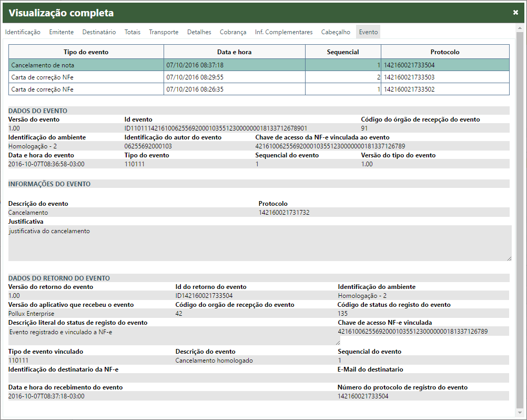Select the Carta de correção row from 08:29:55
527x420 pixels.
pos(86,77)
